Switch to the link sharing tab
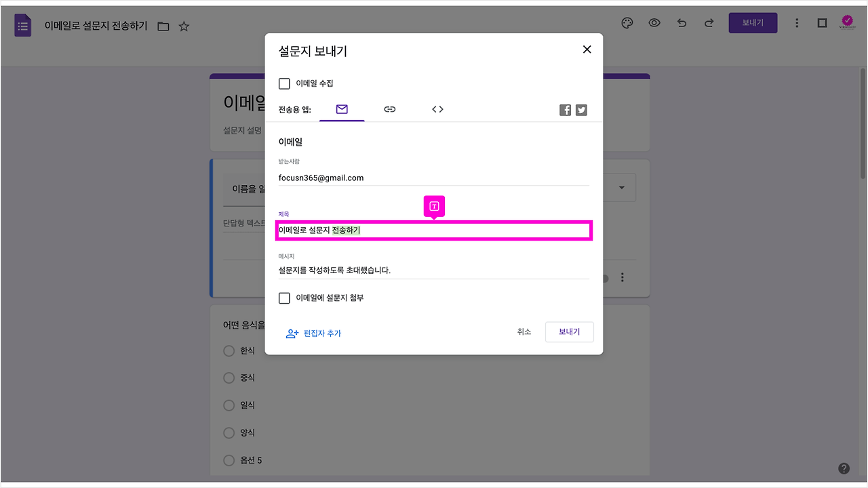 [x=389, y=108]
